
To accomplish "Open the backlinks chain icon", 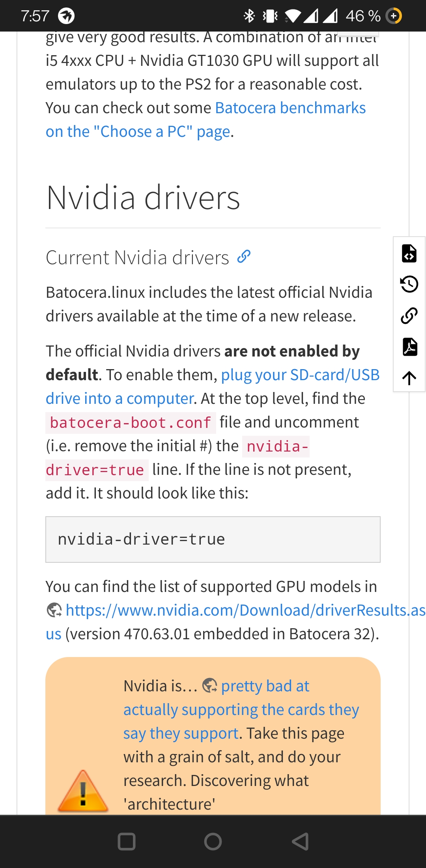I will click(x=409, y=315).
